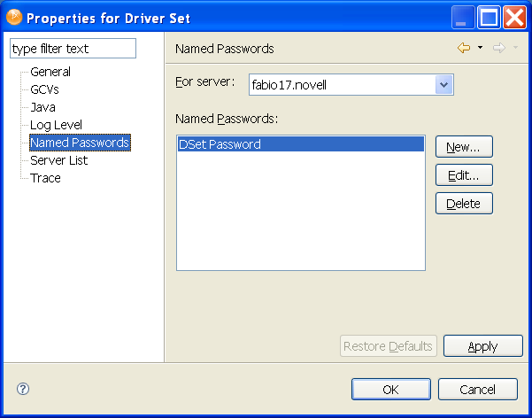
Task: Click the forward navigation arrow icon
Action: tap(499, 48)
